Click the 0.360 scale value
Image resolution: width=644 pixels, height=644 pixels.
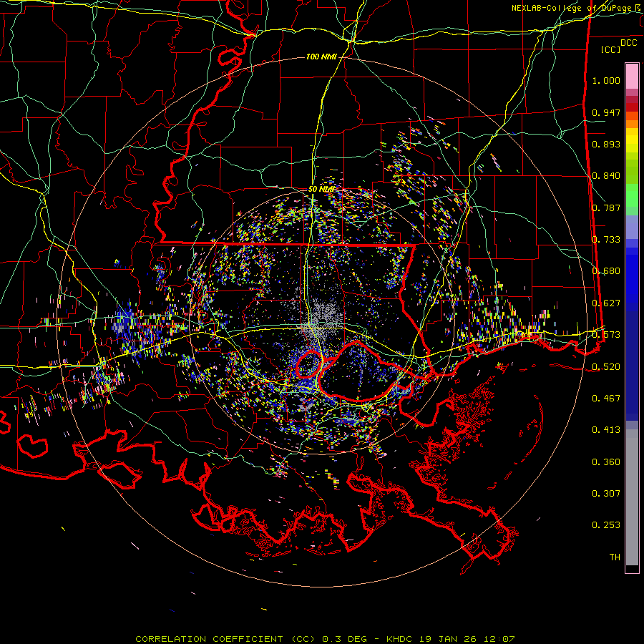[606, 462]
